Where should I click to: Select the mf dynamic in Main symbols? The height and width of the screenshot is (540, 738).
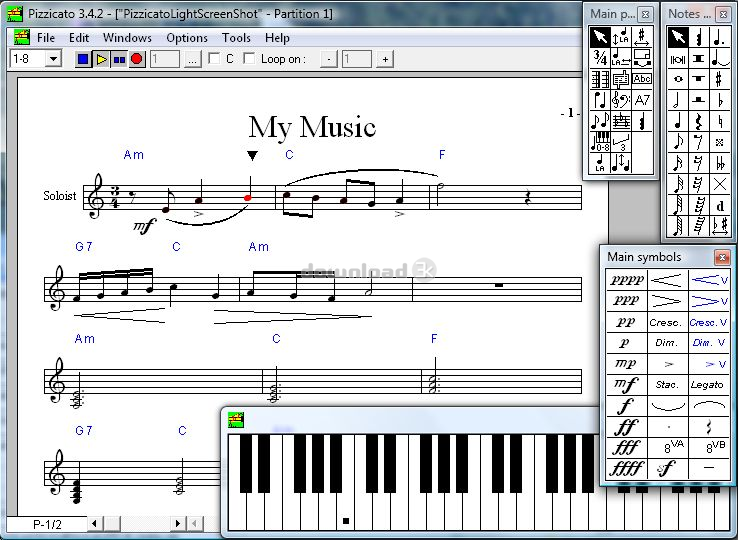pos(626,385)
